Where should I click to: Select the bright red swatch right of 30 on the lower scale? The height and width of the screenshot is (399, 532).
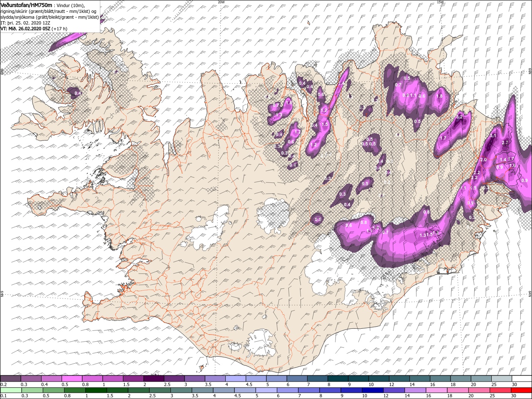(x=521, y=390)
